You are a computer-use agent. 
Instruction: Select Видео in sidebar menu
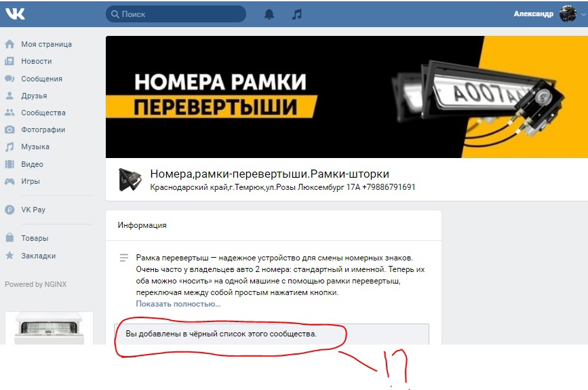(32, 164)
